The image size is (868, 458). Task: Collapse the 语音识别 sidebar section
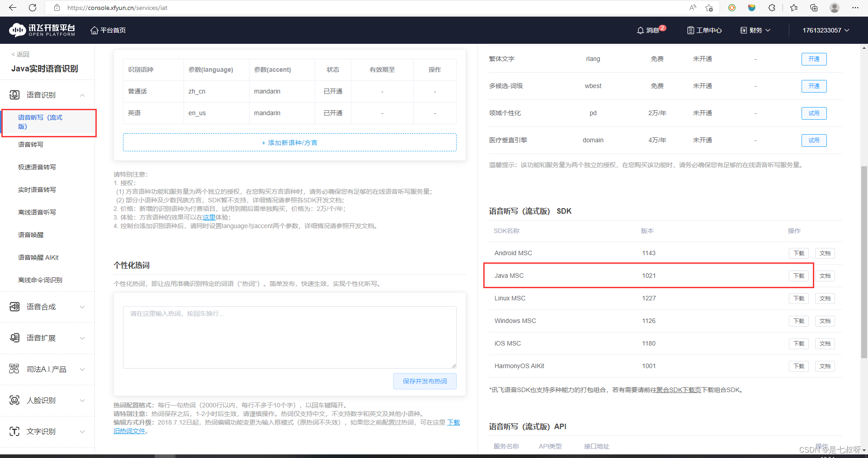(x=47, y=95)
